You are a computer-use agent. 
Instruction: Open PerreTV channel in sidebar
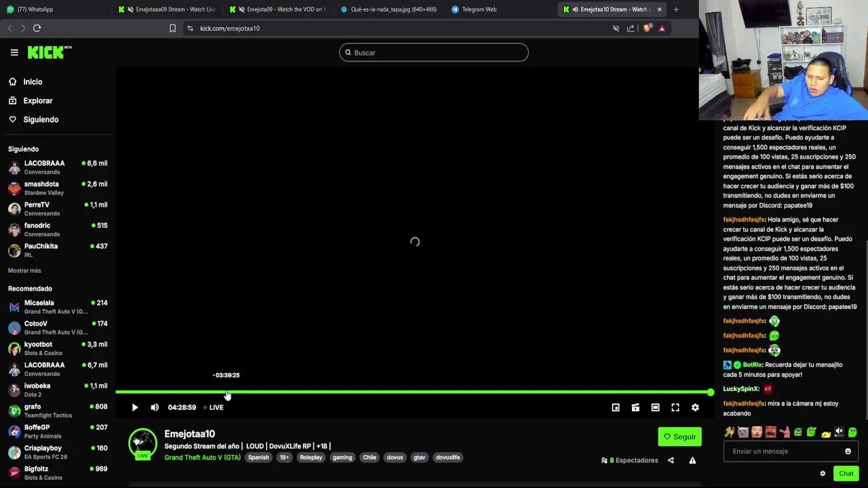pos(58,208)
